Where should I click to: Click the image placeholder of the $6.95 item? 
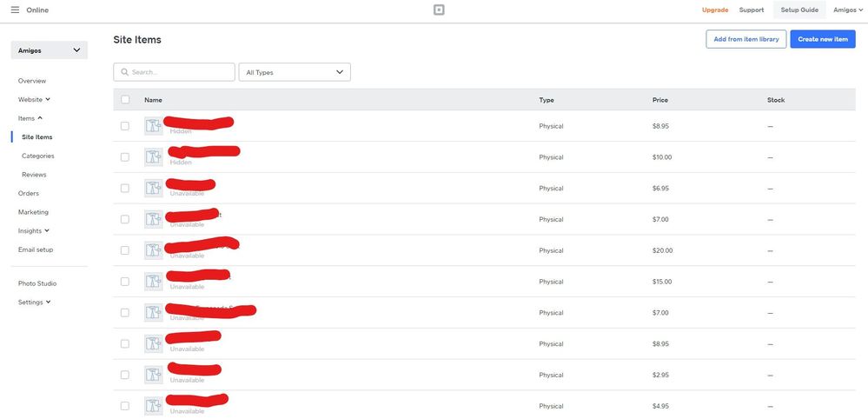click(154, 189)
